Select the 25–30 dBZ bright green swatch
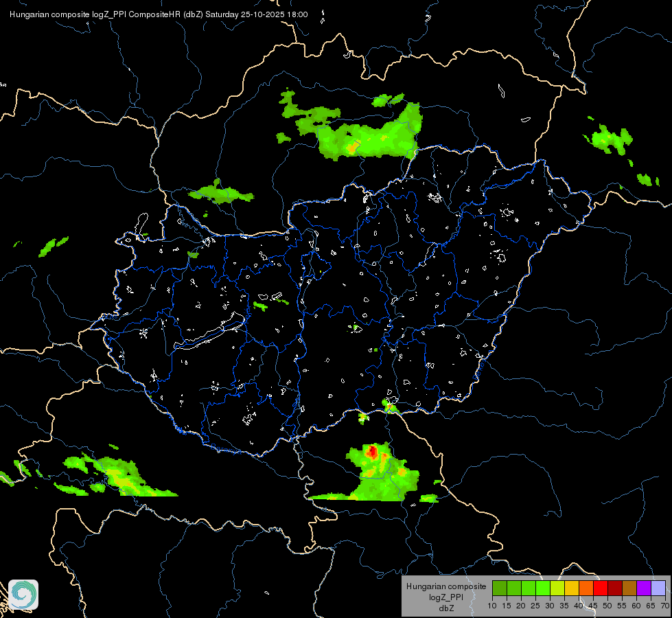672x618 pixels. 542,588
